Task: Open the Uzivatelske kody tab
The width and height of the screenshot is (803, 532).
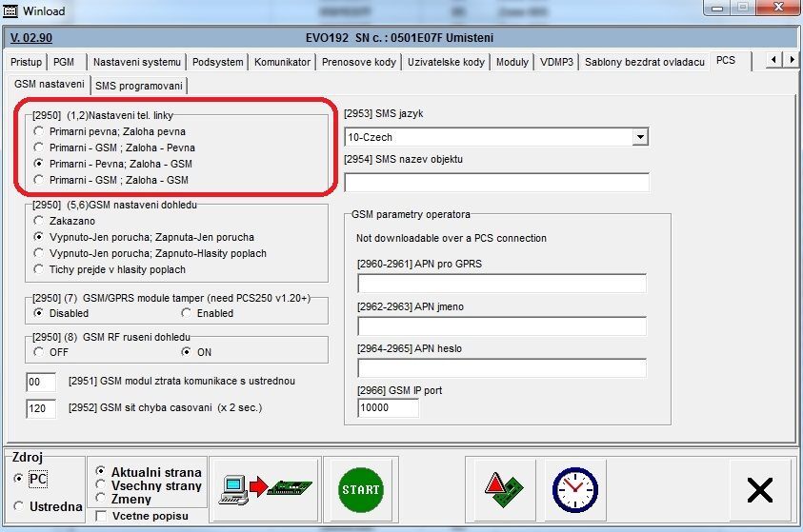Action: coord(447,62)
